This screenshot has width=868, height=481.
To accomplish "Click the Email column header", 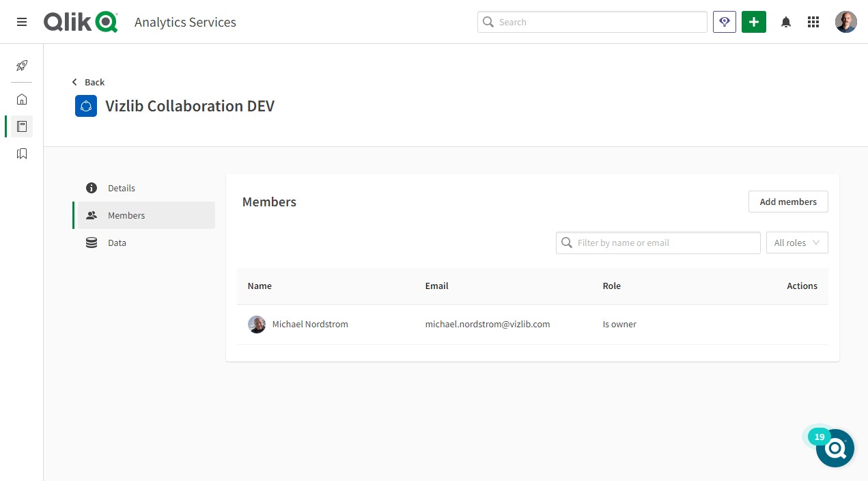I will click(x=437, y=286).
